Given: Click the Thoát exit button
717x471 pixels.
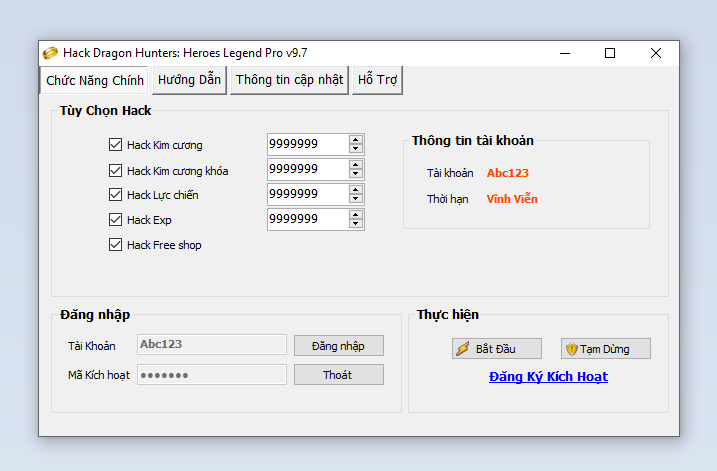Looking at the screenshot, I should pyautogui.click(x=338, y=375).
